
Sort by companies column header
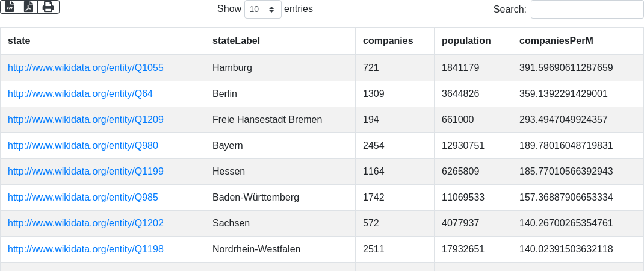click(388, 41)
